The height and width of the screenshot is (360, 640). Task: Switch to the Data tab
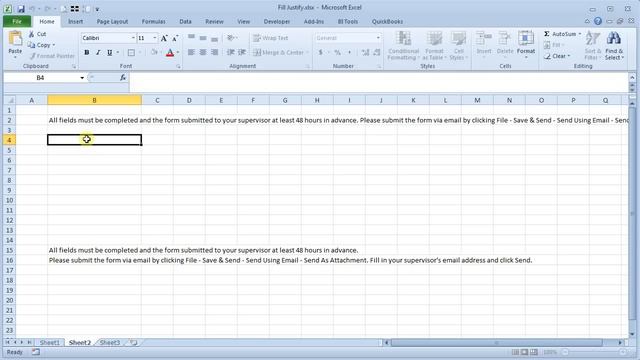185,21
